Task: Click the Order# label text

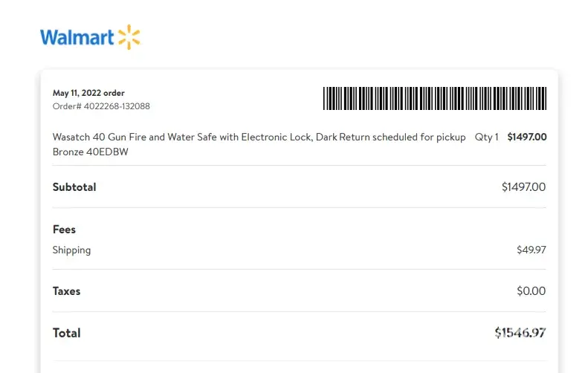Action: [x=64, y=106]
